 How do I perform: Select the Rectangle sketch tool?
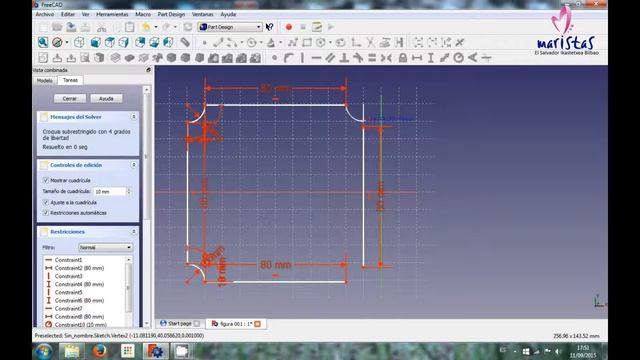[x=307, y=42]
